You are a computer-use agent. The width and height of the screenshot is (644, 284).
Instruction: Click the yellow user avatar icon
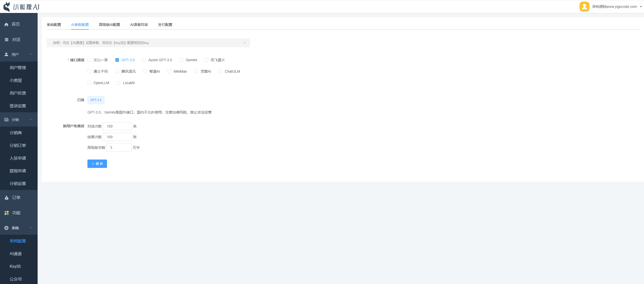pos(584,7)
